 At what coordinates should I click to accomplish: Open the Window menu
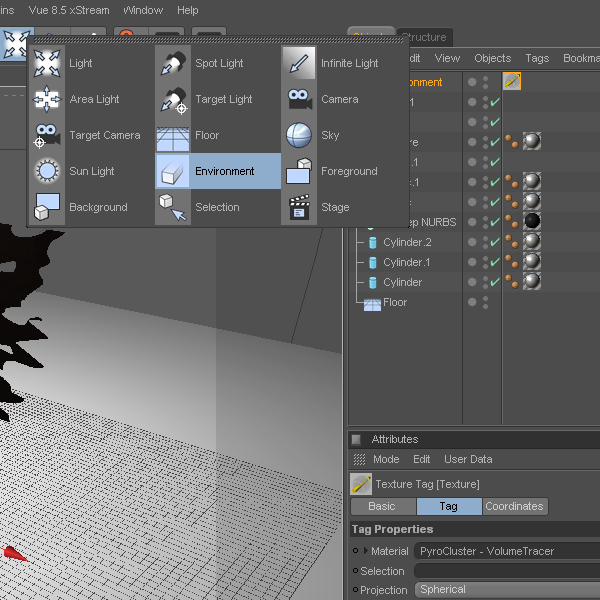coord(143,10)
